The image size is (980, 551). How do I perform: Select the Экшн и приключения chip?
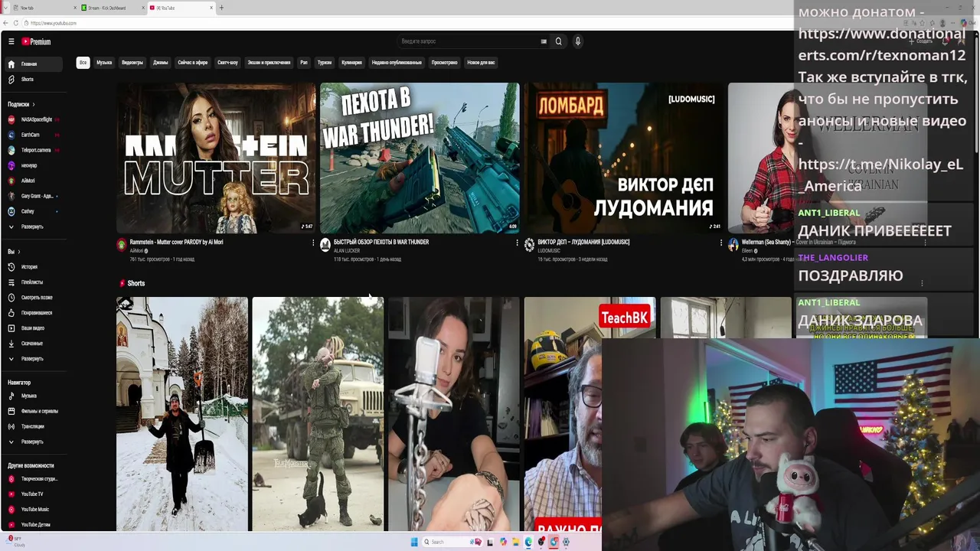269,63
